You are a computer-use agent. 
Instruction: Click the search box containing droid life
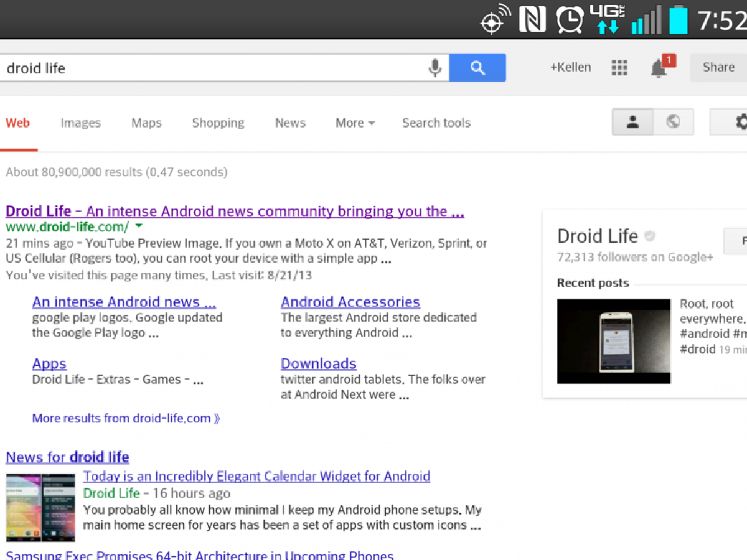[x=212, y=68]
